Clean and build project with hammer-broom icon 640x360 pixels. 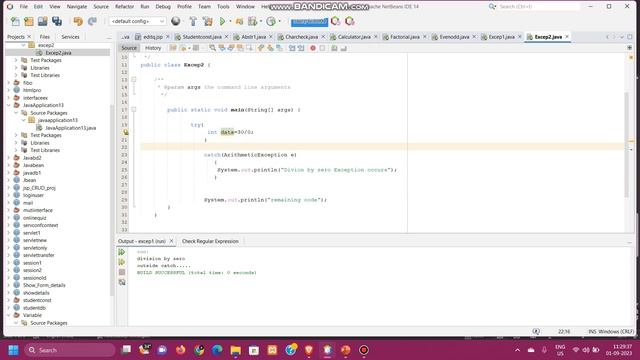coord(207,21)
